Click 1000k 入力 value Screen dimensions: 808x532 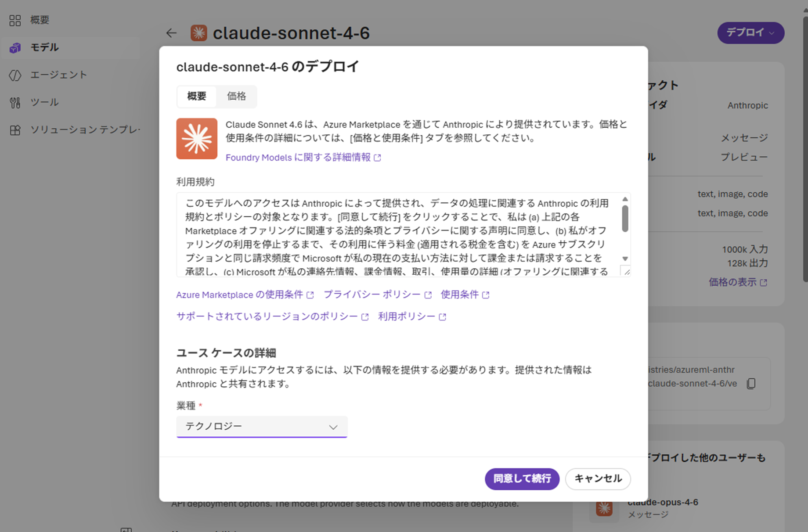(x=745, y=249)
